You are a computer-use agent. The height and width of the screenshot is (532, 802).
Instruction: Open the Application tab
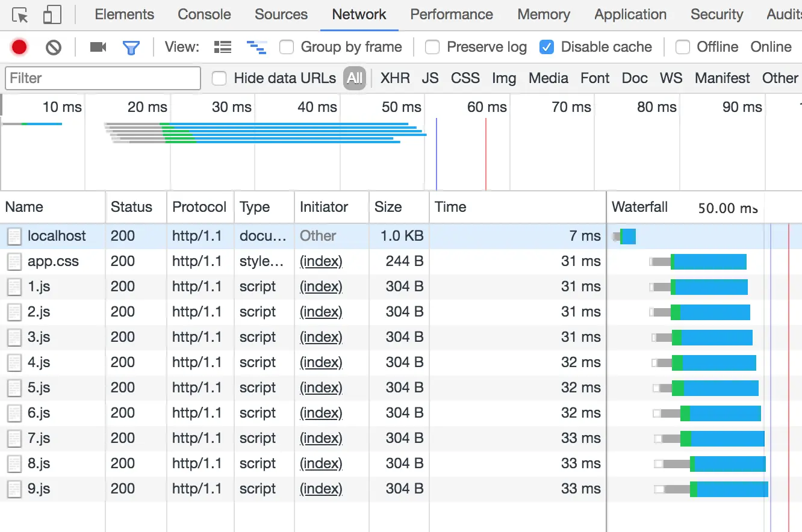click(x=630, y=14)
